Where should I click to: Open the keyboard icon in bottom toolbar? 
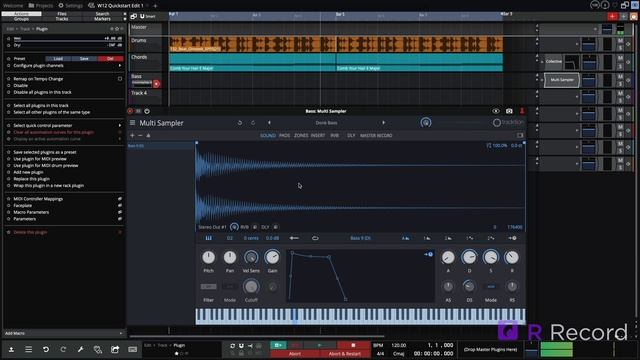point(132,349)
